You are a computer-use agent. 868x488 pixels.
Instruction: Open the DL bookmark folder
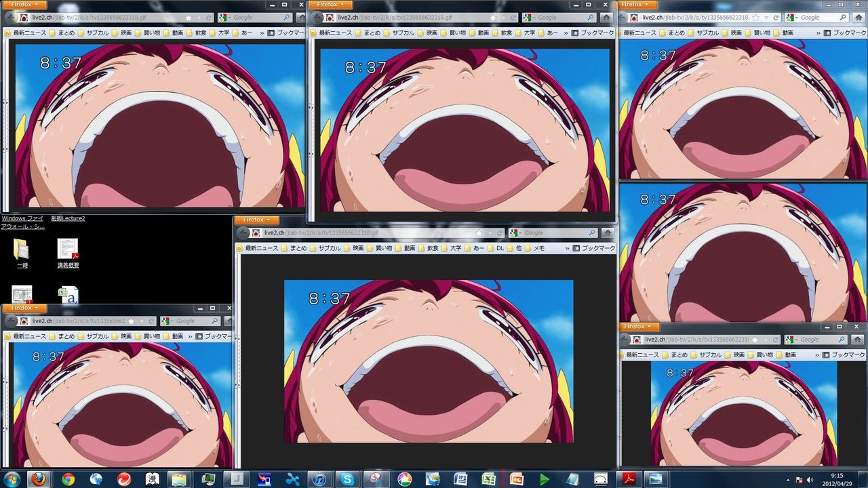(496, 248)
